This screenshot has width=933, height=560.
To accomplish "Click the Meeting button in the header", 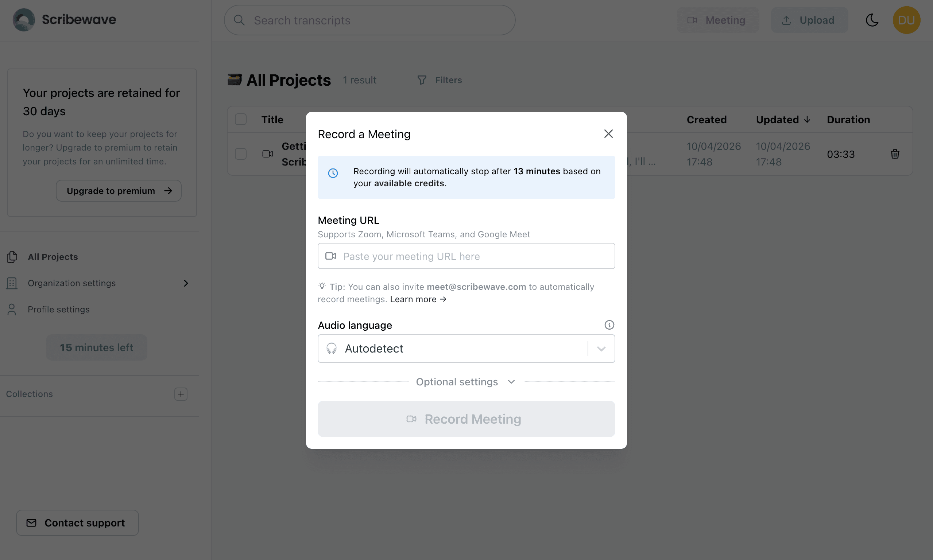I will coord(717,20).
